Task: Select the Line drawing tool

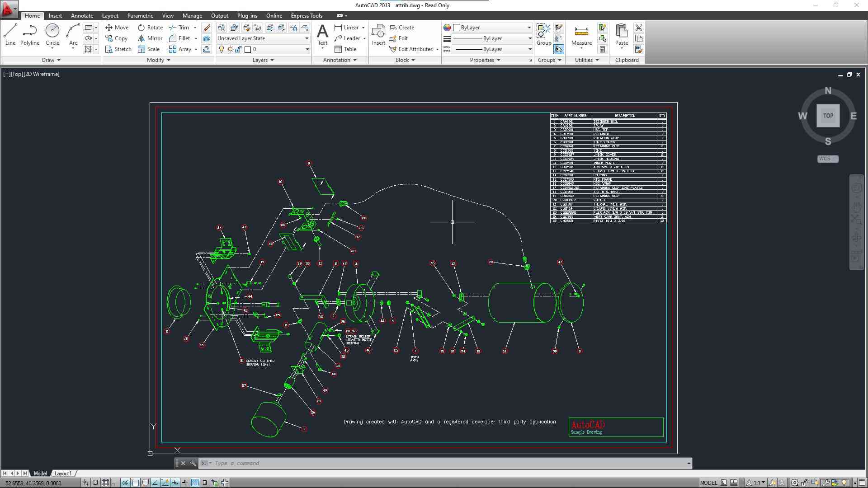Action: click(x=10, y=34)
